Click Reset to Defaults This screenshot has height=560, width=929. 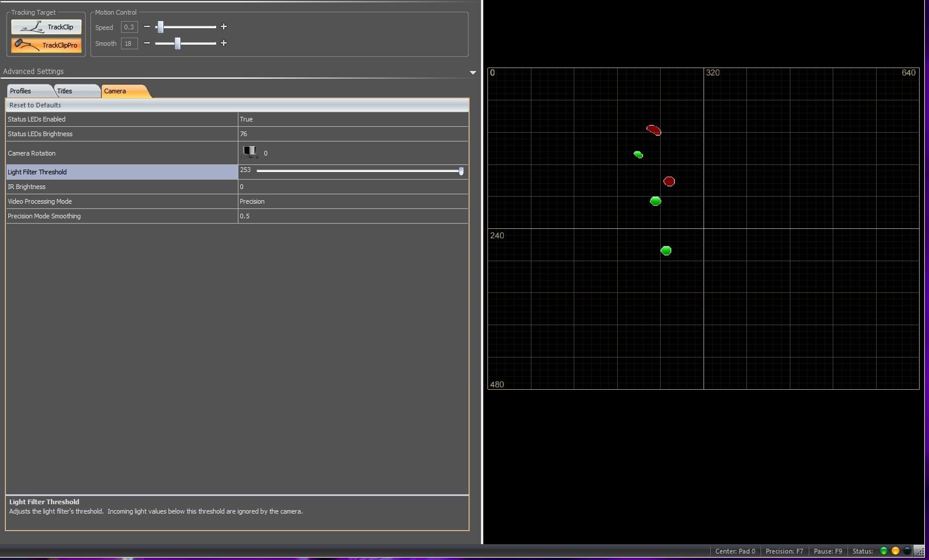click(x=35, y=105)
